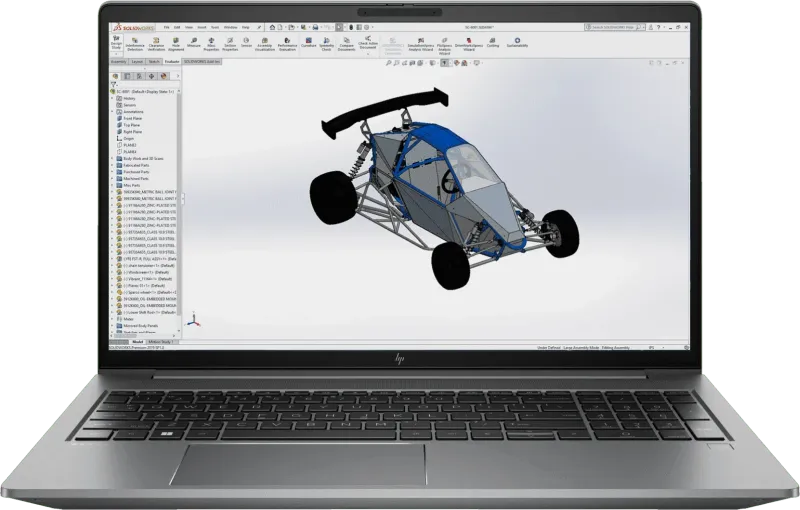Select Right Plane in tree
The image size is (800, 510).
tap(130, 132)
